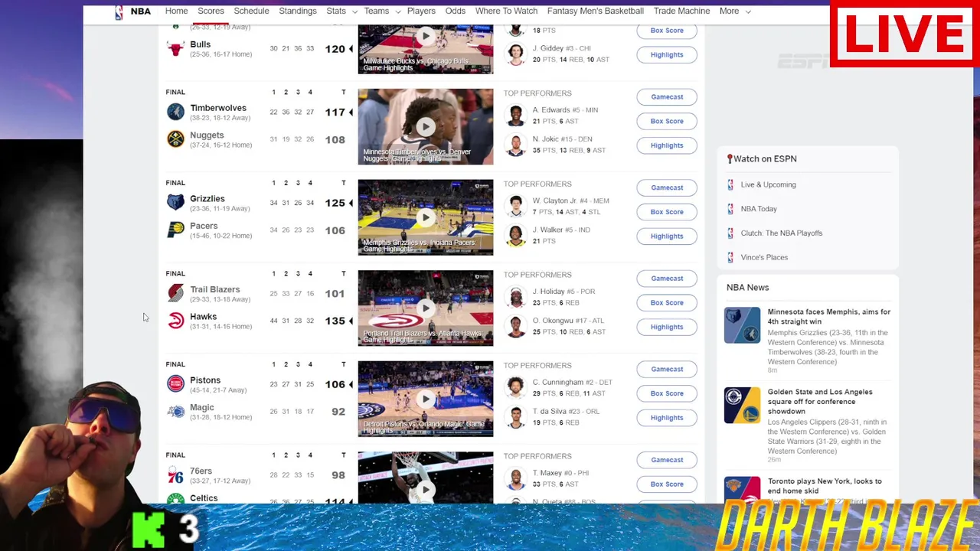Open the Odds page

tap(456, 11)
